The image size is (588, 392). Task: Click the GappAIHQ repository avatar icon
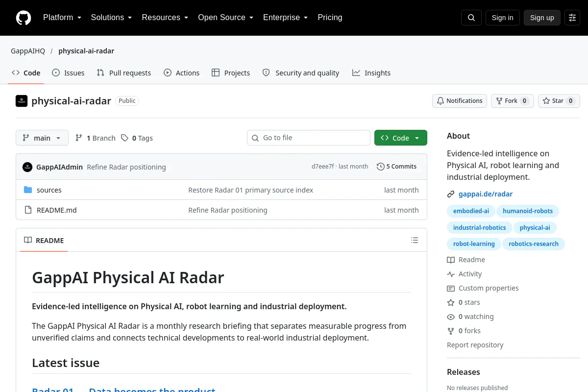click(x=22, y=101)
